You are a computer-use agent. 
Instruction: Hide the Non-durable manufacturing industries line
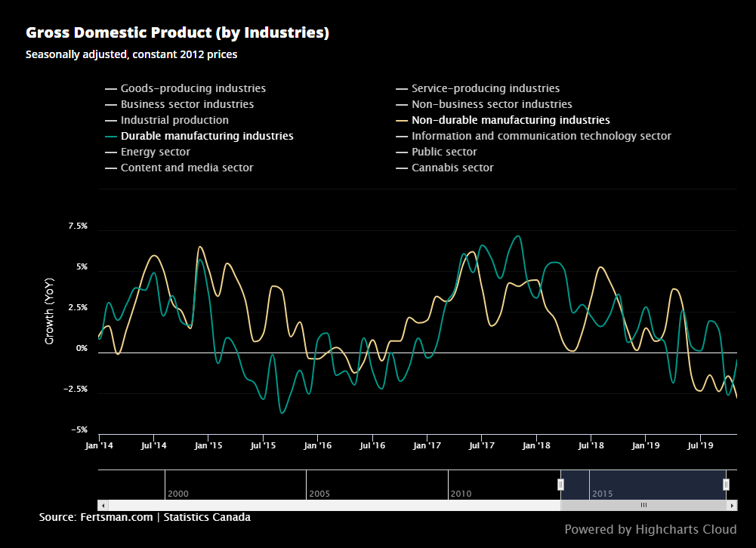pyautogui.click(x=510, y=120)
